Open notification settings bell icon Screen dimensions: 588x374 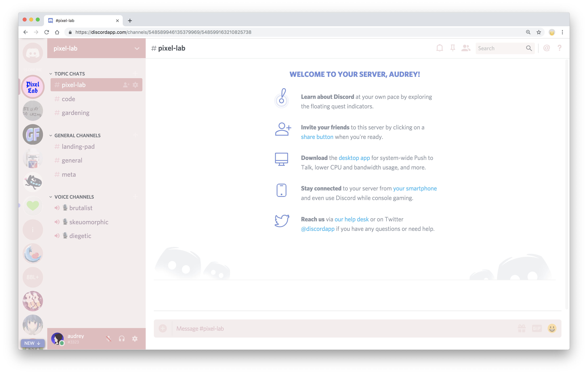[x=440, y=48]
